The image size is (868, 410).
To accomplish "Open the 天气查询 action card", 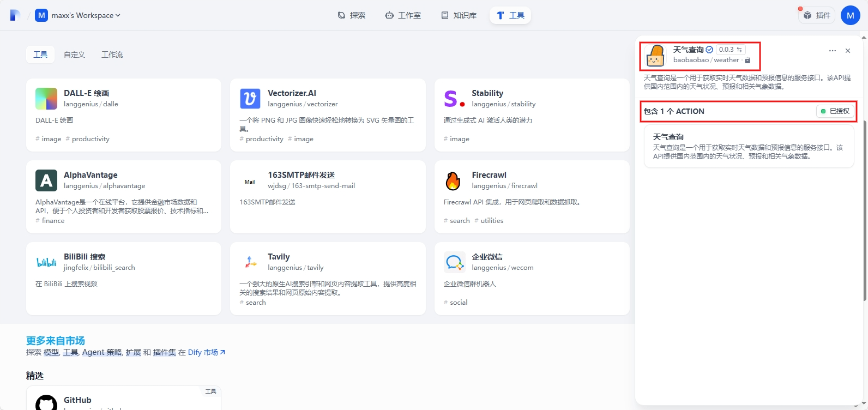I will (749, 146).
